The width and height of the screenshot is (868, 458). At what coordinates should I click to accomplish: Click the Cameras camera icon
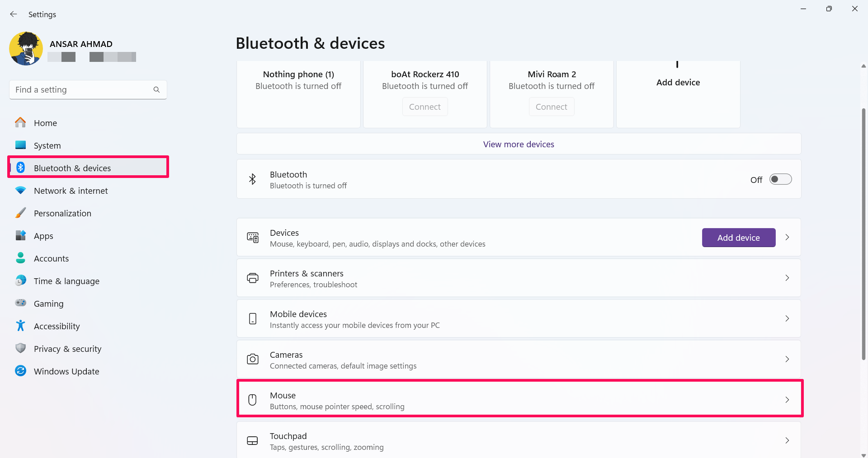(x=253, y=360)
